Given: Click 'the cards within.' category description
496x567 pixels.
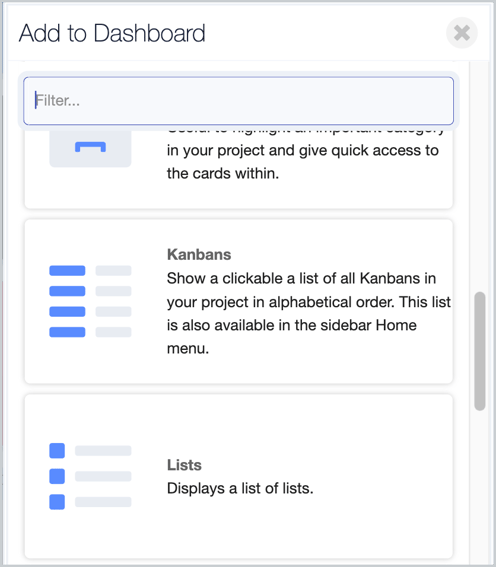Looking at the screenshot, I should (223, 174).
